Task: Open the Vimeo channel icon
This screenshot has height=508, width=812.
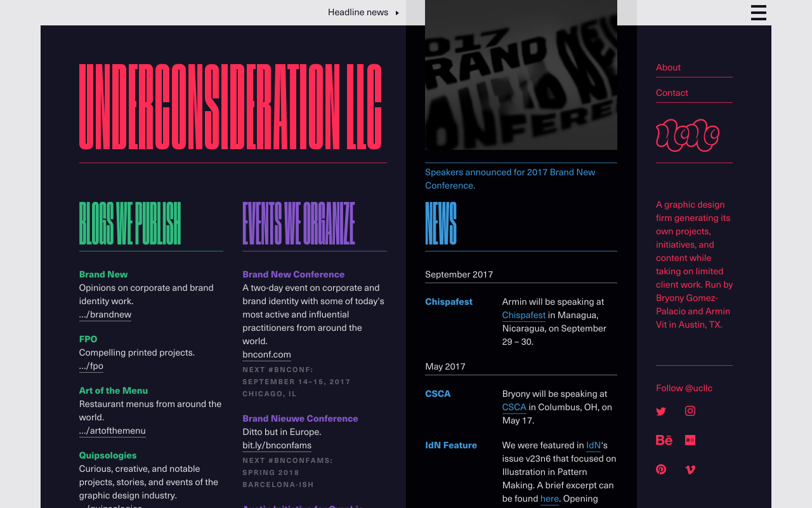Action: tap(690, 470)
